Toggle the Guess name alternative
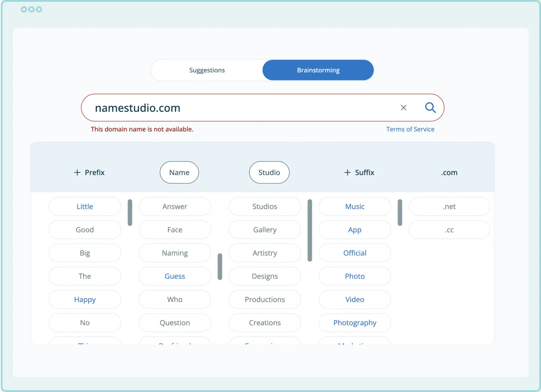The height and width of the screenshot is (392, 541). pos(174,276)
